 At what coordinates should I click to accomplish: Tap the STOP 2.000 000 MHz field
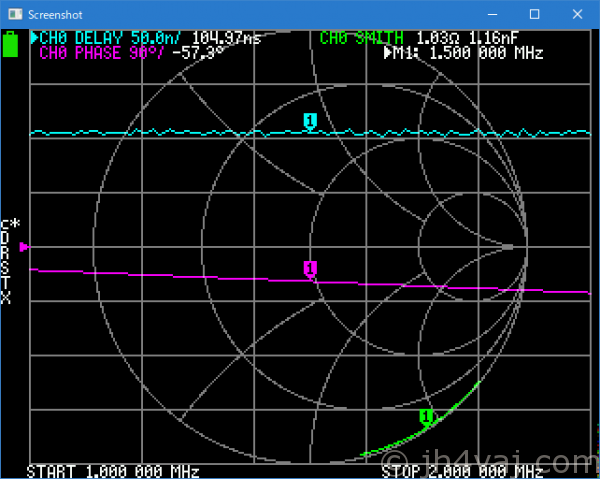click(463, 471)
